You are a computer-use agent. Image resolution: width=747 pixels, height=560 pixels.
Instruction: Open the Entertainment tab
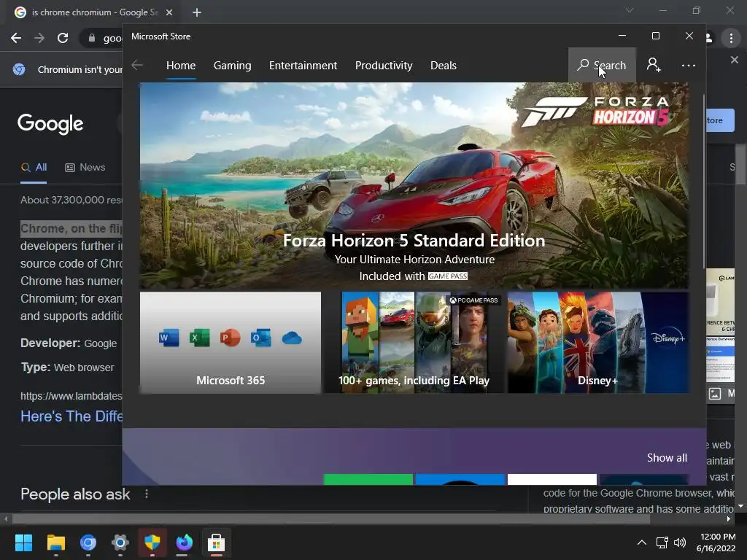[303, 65]
